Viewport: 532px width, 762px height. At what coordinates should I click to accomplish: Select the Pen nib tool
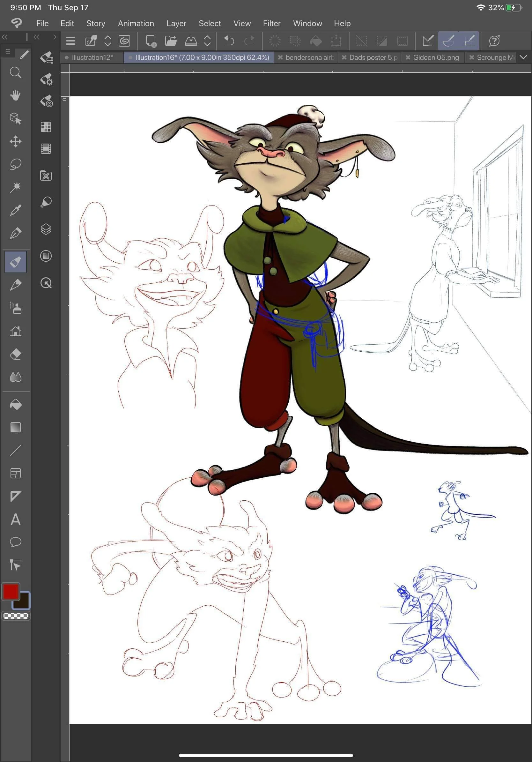point(15,233)
